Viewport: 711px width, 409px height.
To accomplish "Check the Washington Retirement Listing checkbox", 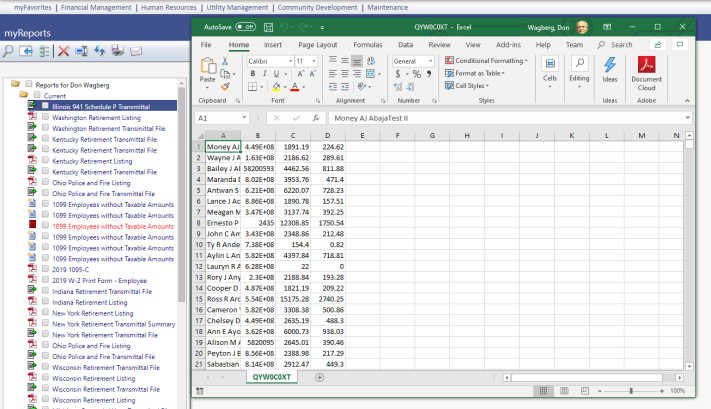I will pyautogui.click(x=45, y=118).
